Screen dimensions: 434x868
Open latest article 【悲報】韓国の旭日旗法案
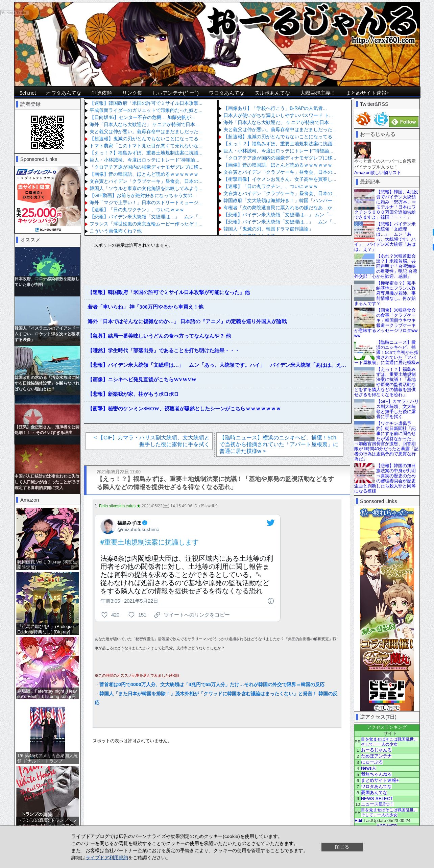tap(386, 478)
